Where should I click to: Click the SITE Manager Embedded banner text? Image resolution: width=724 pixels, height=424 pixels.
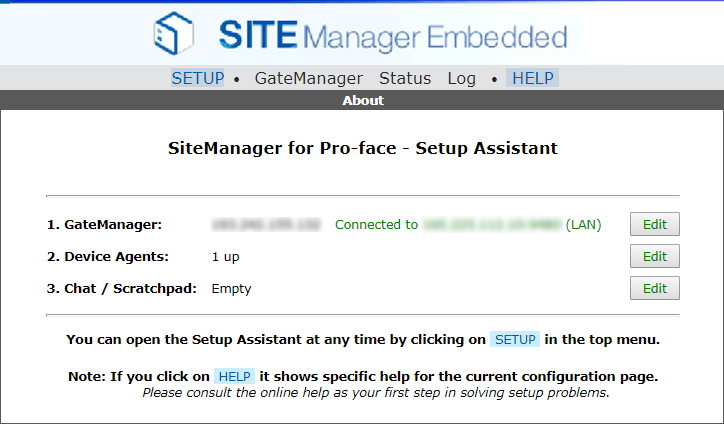pos(393,37)
